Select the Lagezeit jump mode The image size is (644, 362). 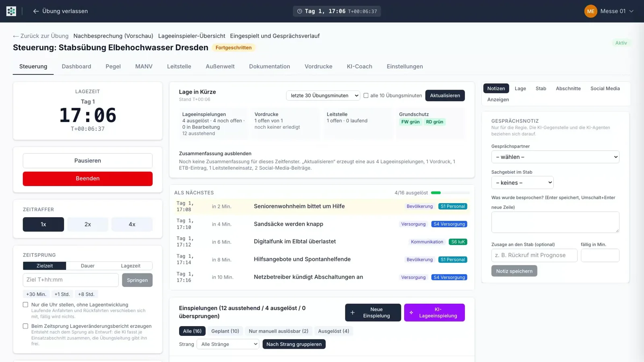(x=131, y=266)
